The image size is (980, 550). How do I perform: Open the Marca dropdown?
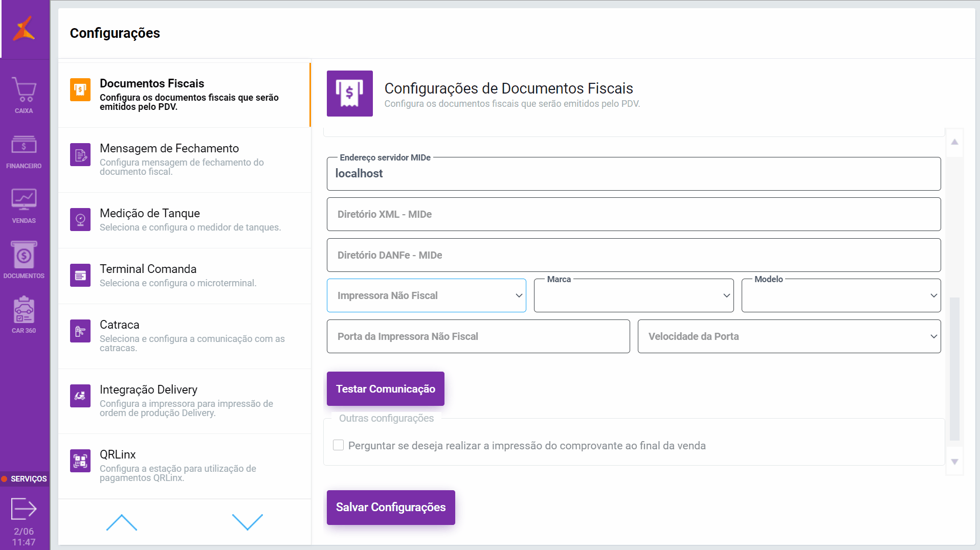point(633,295)
